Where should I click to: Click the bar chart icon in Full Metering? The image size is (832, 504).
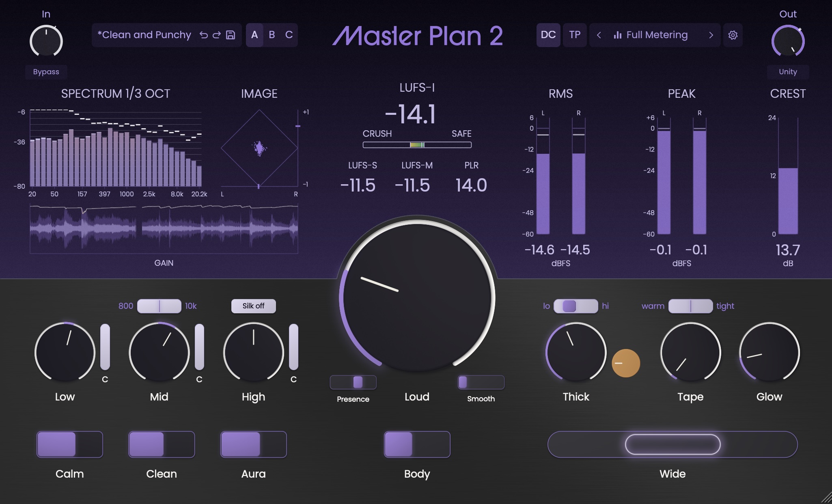(618, 35)
